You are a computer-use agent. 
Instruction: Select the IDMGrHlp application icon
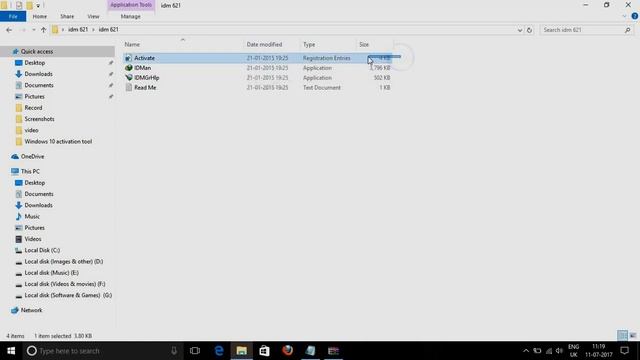click(129, 78)
